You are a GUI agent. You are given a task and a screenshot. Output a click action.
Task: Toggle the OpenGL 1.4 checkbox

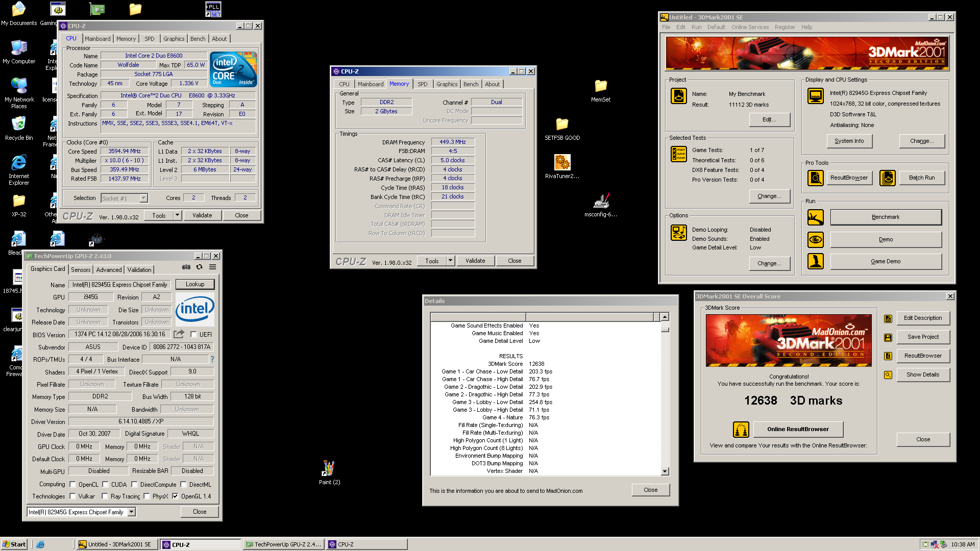175,496
